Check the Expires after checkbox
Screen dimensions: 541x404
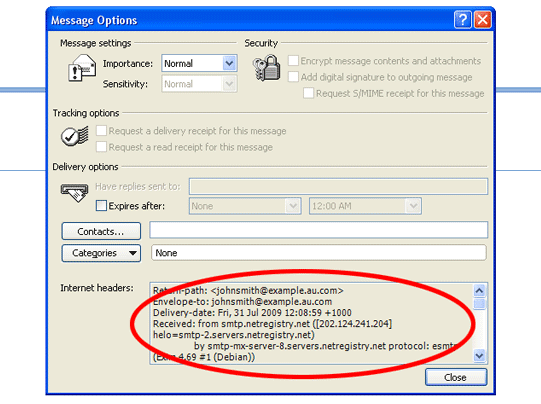101,206
